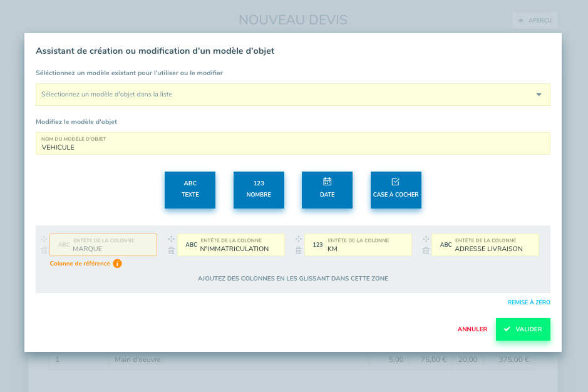Click the orange info icon near Colonne de référence
Screen dimensions: 588x392
(117, 264)
